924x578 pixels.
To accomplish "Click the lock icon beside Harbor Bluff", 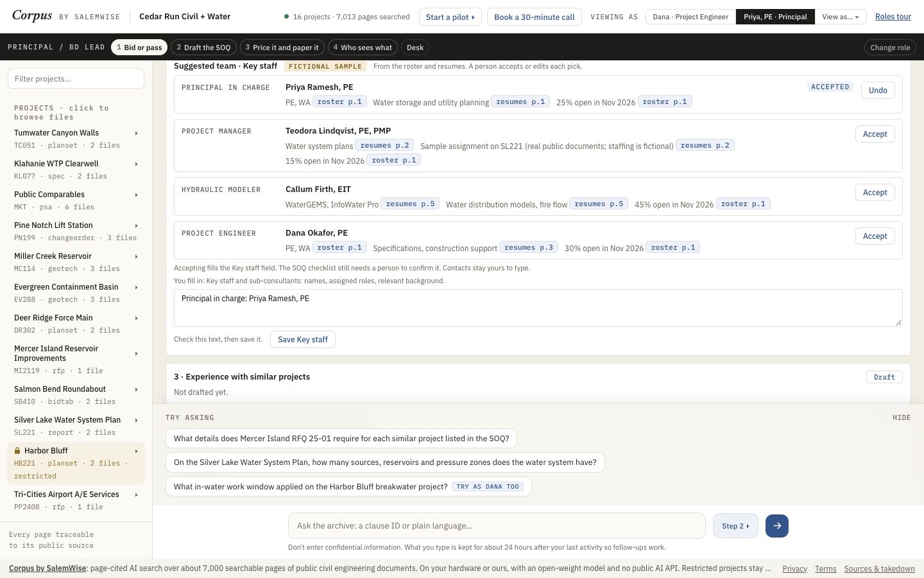I will coord(17,451).
